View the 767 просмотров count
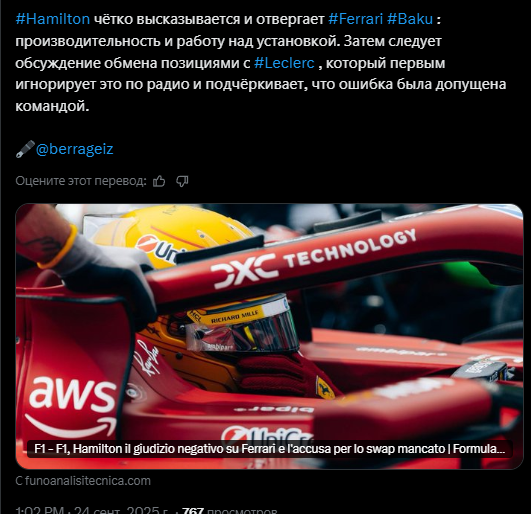The image size is (531, 514). point(230,510)
